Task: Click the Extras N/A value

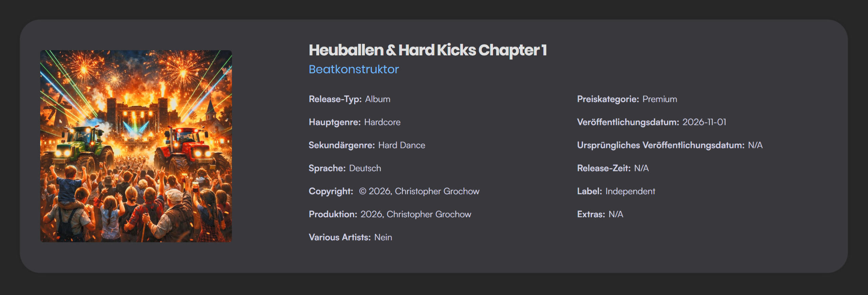Action: [616, 215]
